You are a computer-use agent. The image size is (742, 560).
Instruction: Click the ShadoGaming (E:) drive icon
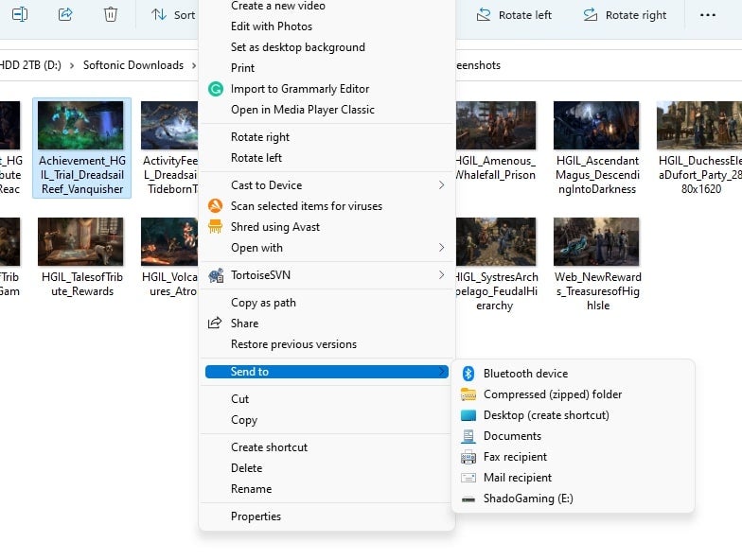point(468,499)
